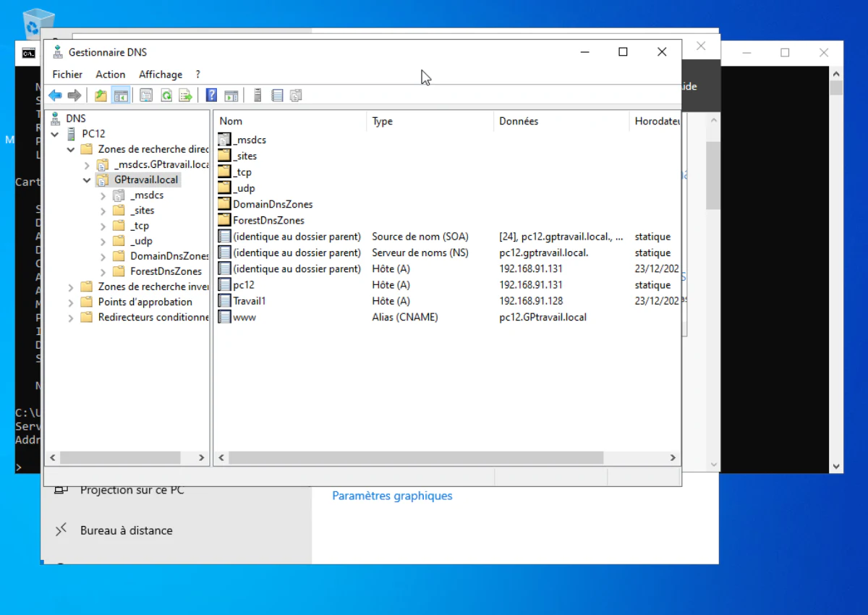Collapse the PC12 server node
The width and height of the screenshot is (868, 615).
tap(55, 134)
